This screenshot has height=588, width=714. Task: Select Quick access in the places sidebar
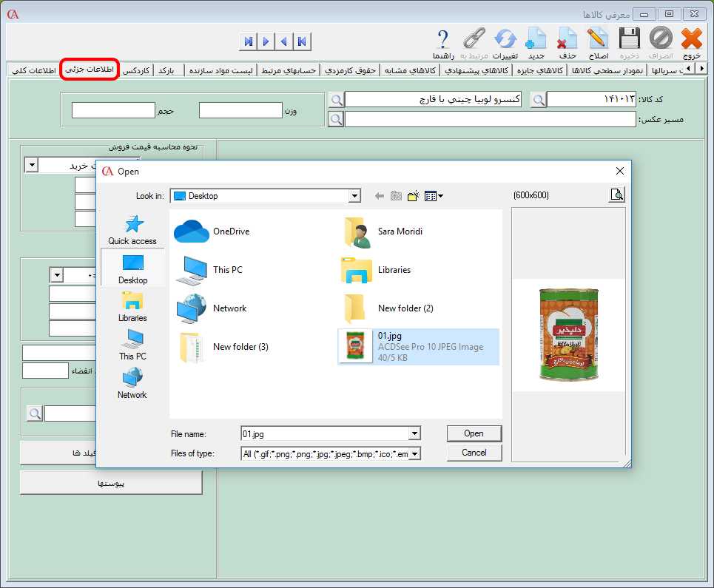132,230
